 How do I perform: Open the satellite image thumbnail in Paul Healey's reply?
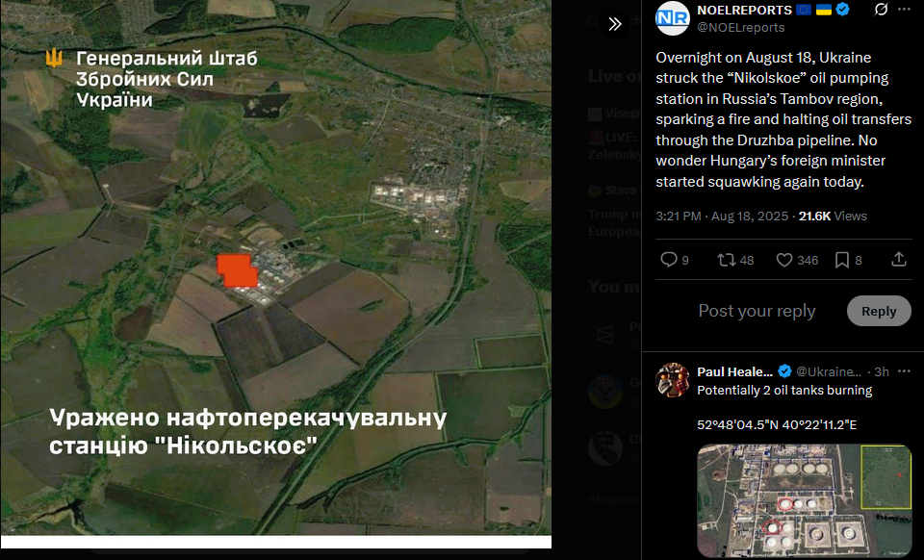(805, 500)
